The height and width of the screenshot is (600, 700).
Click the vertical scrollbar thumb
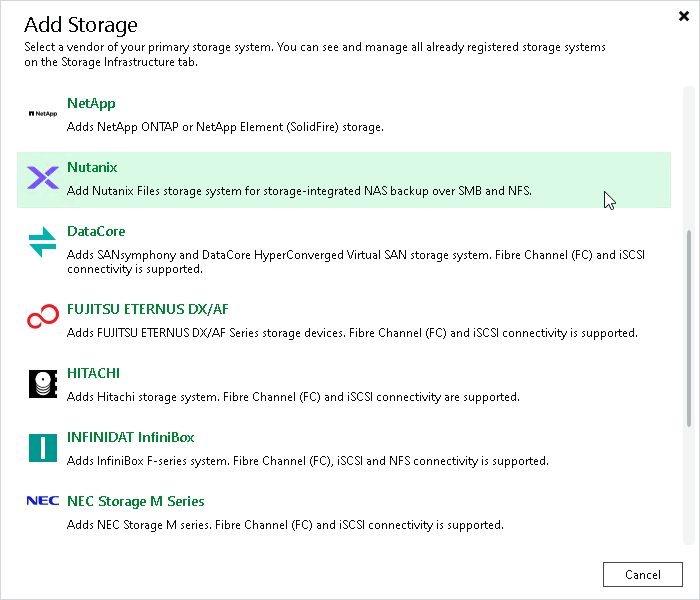(x=689, y=329)
